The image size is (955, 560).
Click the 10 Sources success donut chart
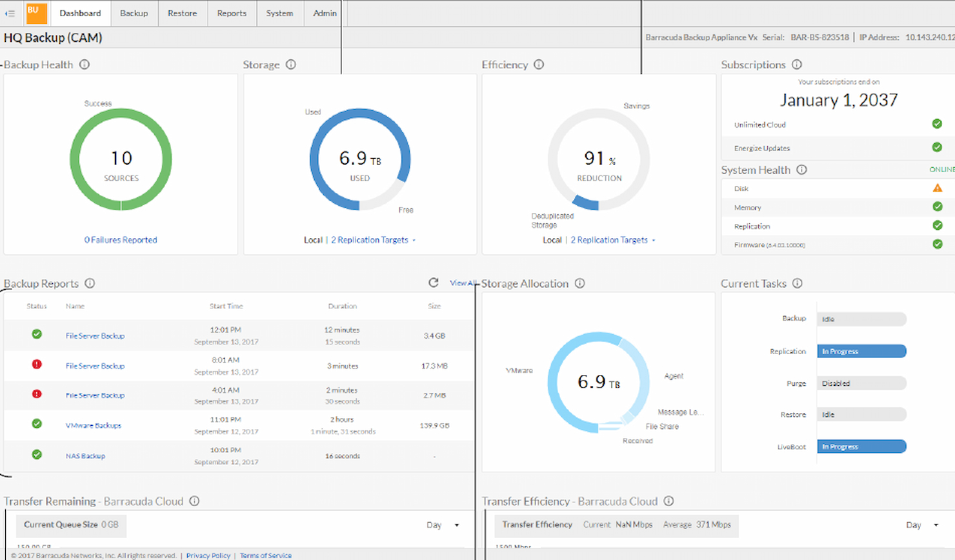(x=121, y=159)
